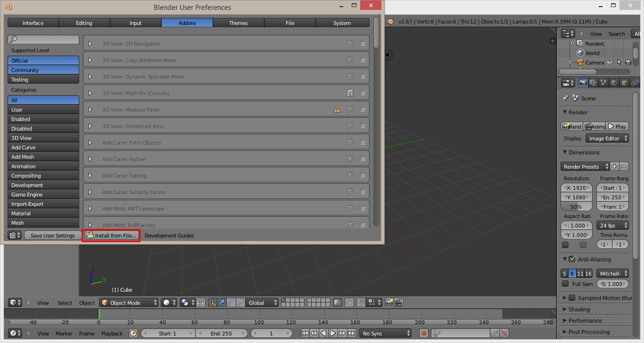Click the pin icon beside Scene
This screenshot has height=343, width=644.
click(565, 98)
